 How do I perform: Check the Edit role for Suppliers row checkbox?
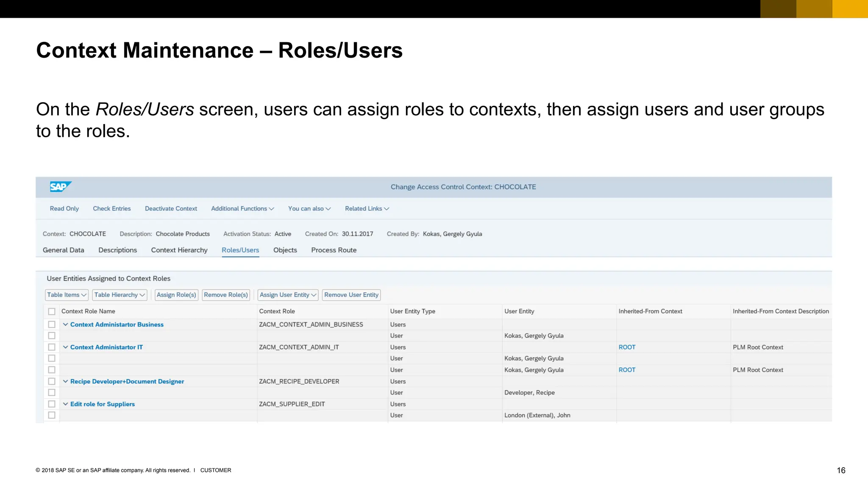(x=52, y=404)
